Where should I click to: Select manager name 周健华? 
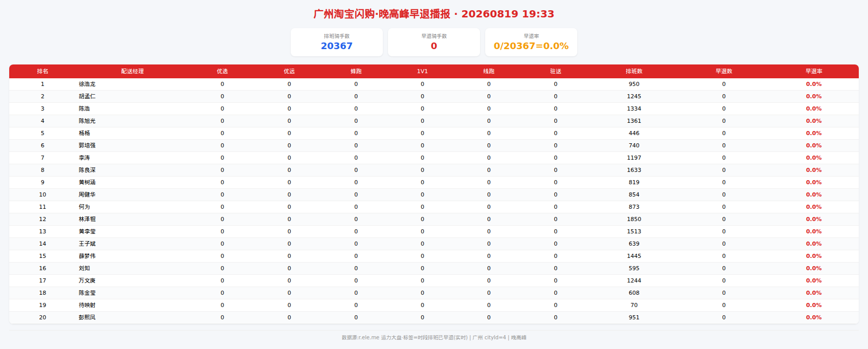point(87,194)
